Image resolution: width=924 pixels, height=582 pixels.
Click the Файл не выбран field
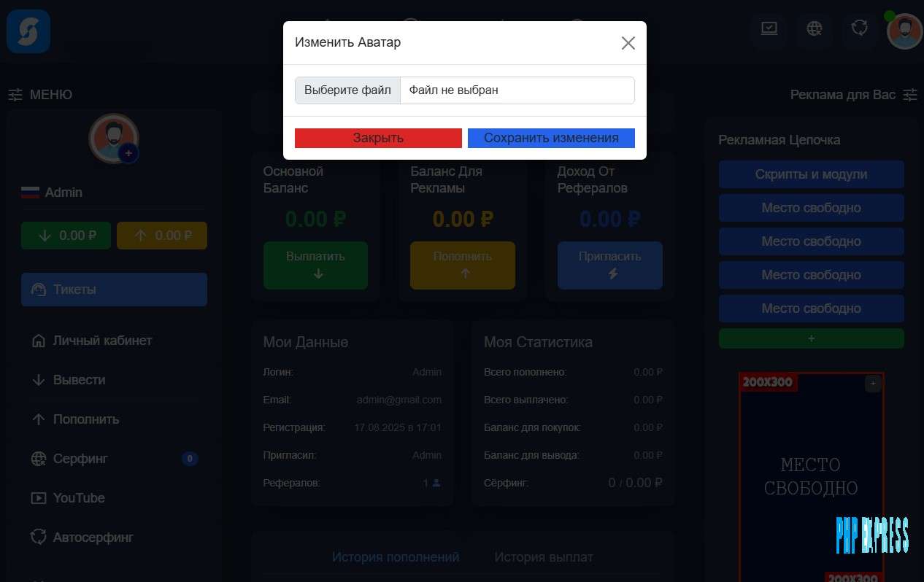click(517, 90)
